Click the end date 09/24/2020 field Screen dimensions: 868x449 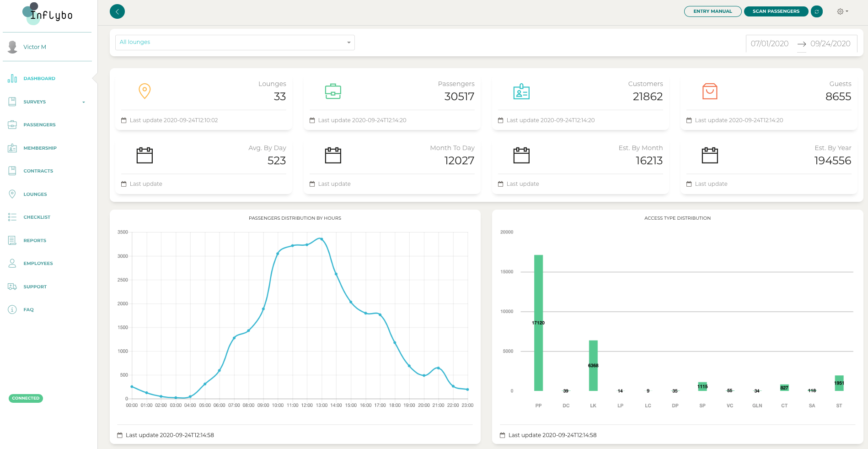tap(830, 44)
